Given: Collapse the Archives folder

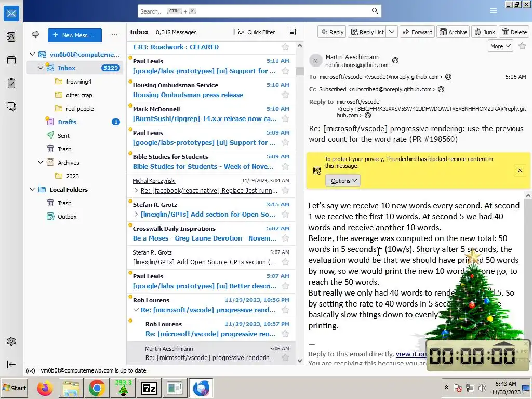Looking at the screenshot, I should click(x=41, y=162).
